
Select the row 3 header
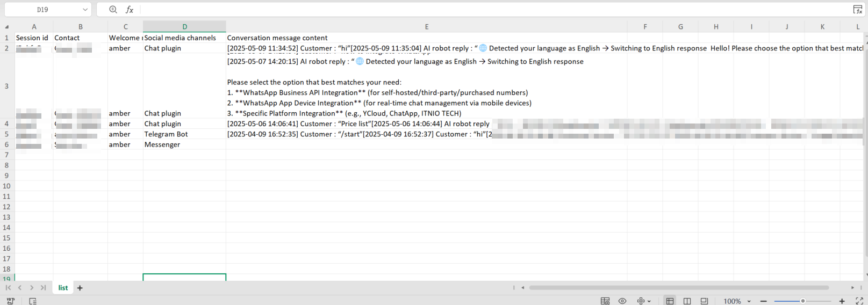click(x=7, y=86)
